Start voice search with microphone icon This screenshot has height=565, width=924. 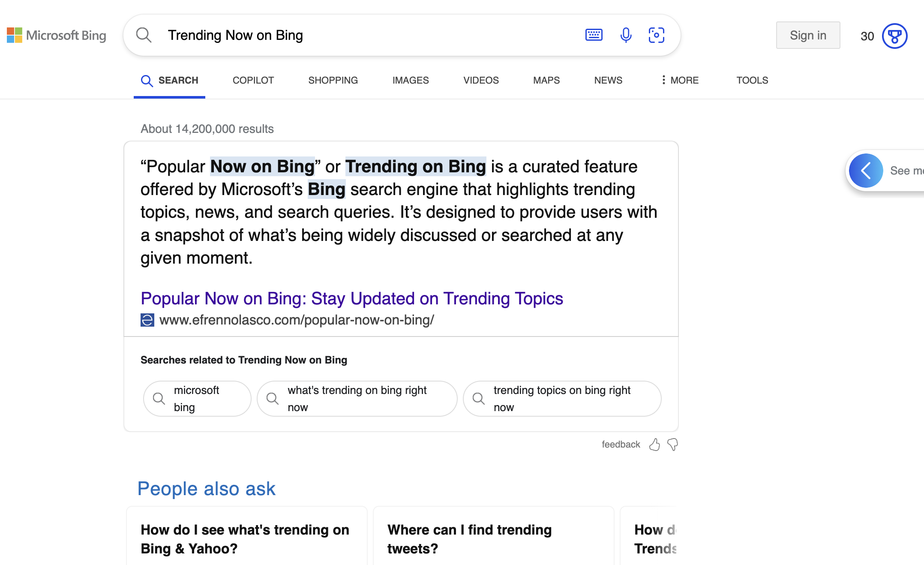626,35
